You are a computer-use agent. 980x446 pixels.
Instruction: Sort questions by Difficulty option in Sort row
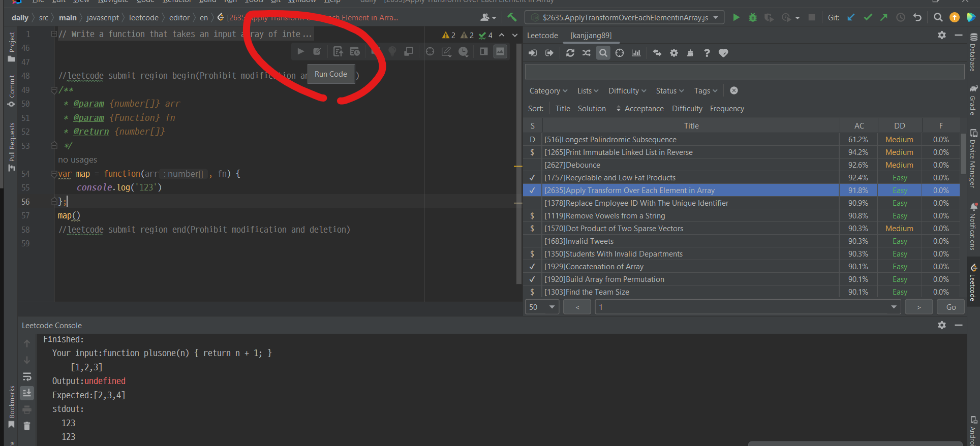(x=687, y=109)
